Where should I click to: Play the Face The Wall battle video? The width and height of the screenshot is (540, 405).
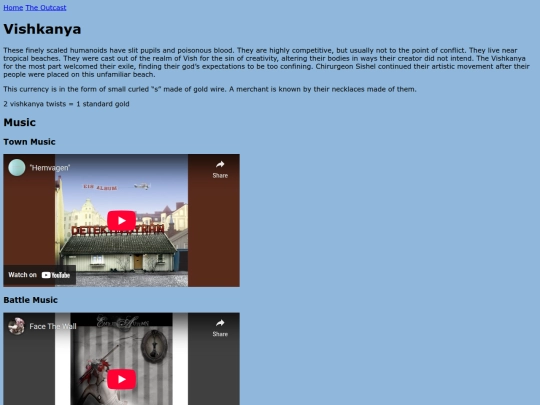[122, 379]
